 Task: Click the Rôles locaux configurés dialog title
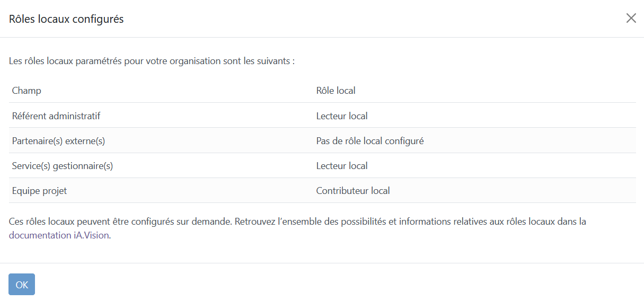click(66, 19)
